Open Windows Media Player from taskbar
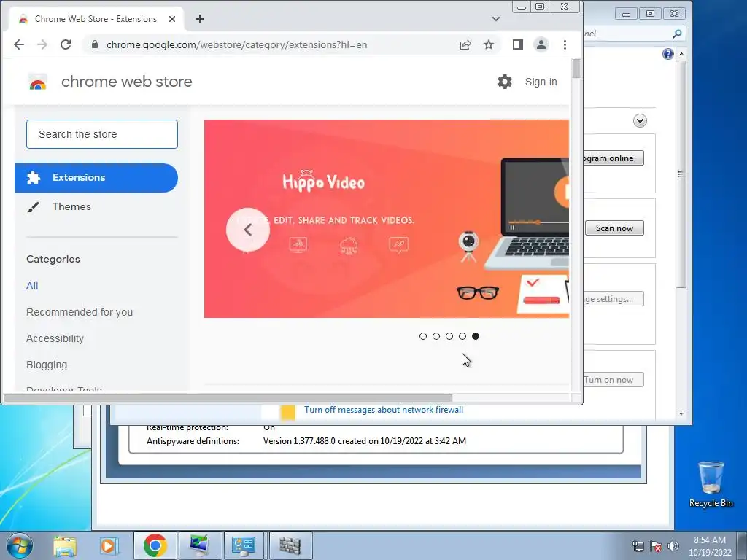Image resolution: width=747 pixels, height=560 pixels. point(108,545)
